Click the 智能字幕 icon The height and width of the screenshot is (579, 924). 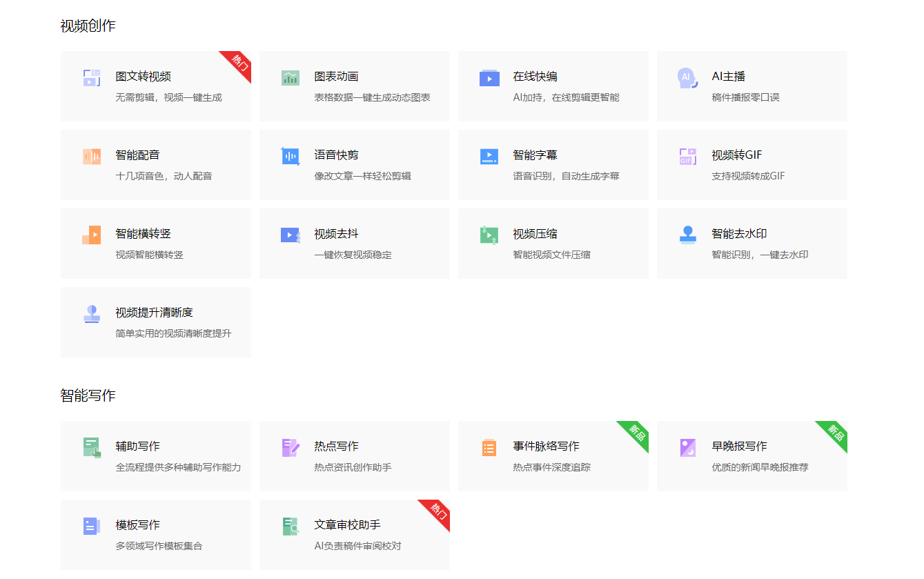[489, 157]
